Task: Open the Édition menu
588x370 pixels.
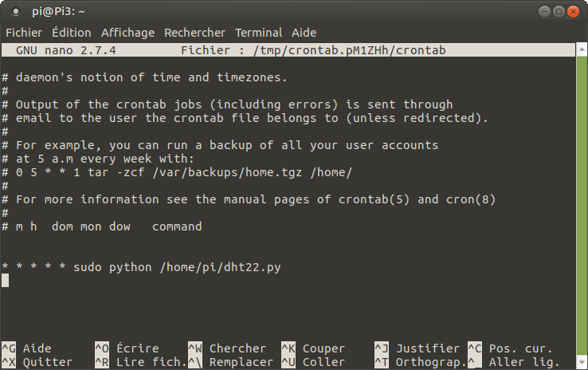Action: (x=71, y=33)
